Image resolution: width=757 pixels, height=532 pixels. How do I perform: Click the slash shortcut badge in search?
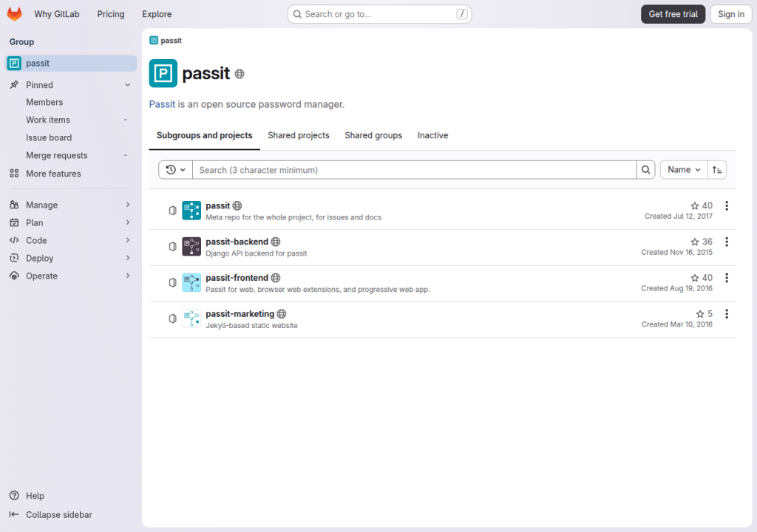point(462,15)
